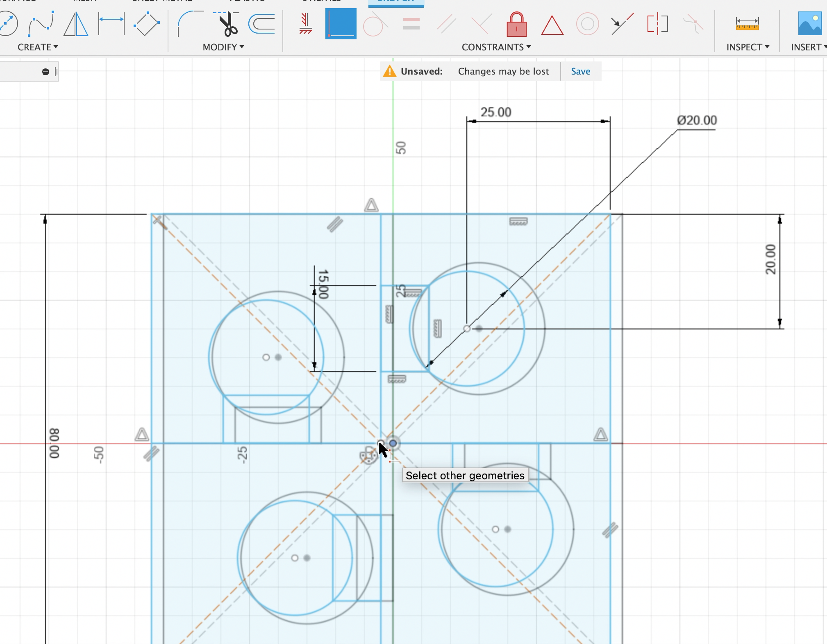Click Save in the unsaved changes banner
The image size is (827, 644).
[580, 71]
